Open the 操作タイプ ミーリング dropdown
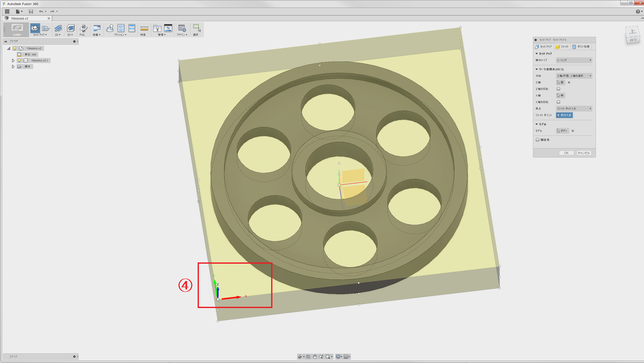The width and height of the screenshot is (644, 363). click(574, 60)
